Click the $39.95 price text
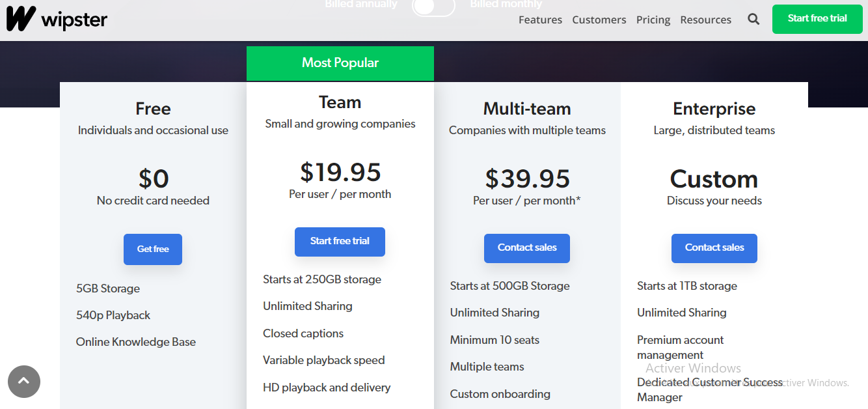 527,178
